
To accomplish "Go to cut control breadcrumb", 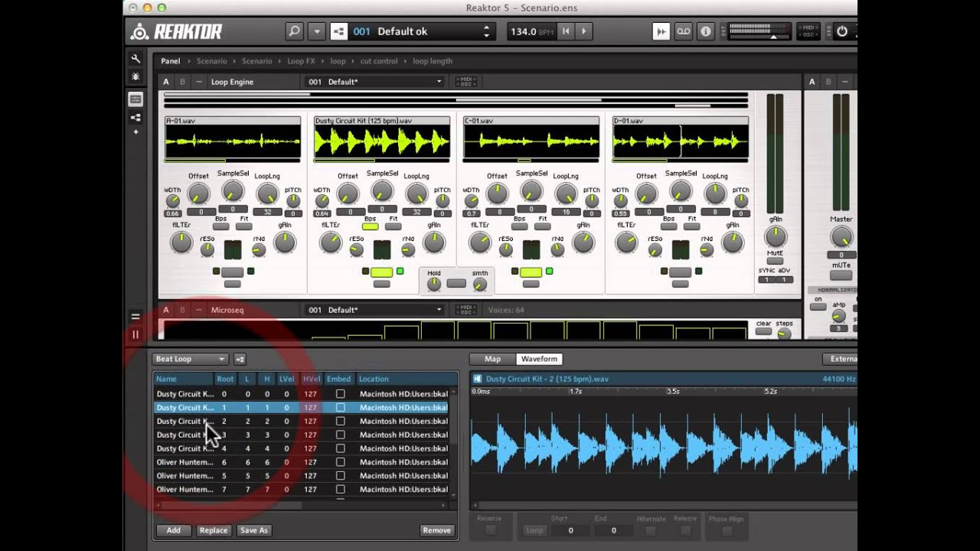I will tap(379, 61).
